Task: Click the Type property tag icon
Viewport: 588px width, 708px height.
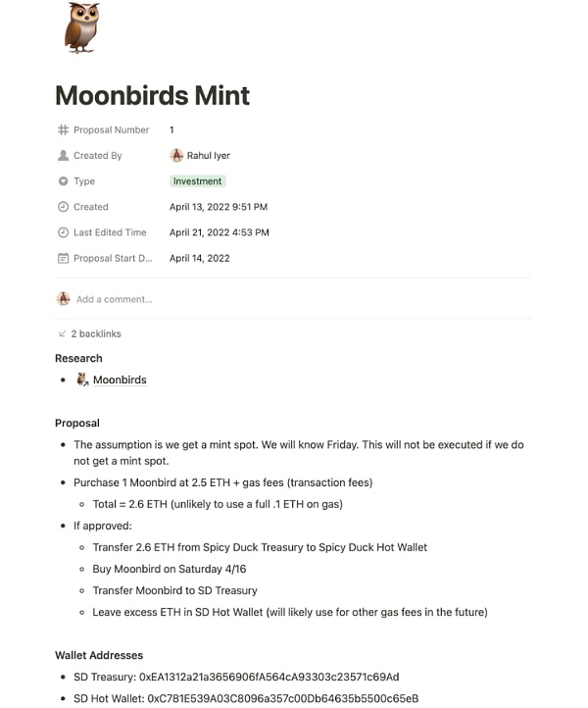Action: (x=64, y=181)
